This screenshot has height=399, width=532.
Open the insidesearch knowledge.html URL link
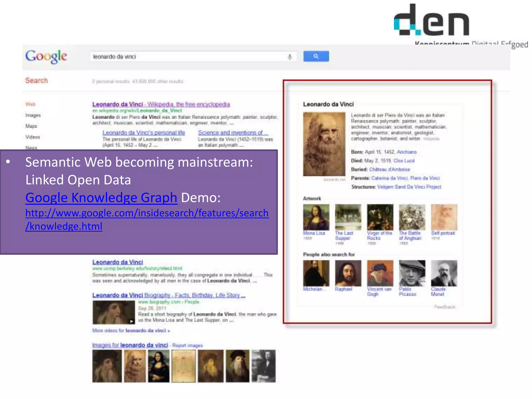[147, 220]
